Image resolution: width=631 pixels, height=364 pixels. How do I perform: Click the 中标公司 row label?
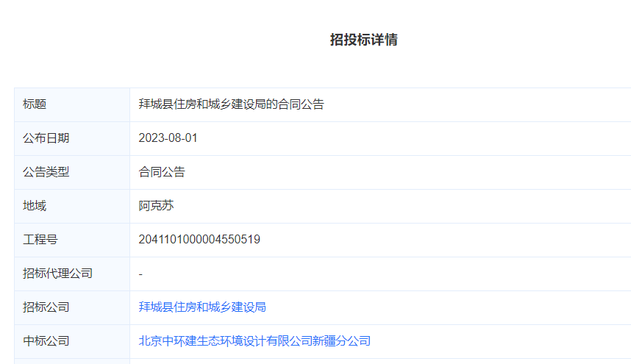point(46,341)
